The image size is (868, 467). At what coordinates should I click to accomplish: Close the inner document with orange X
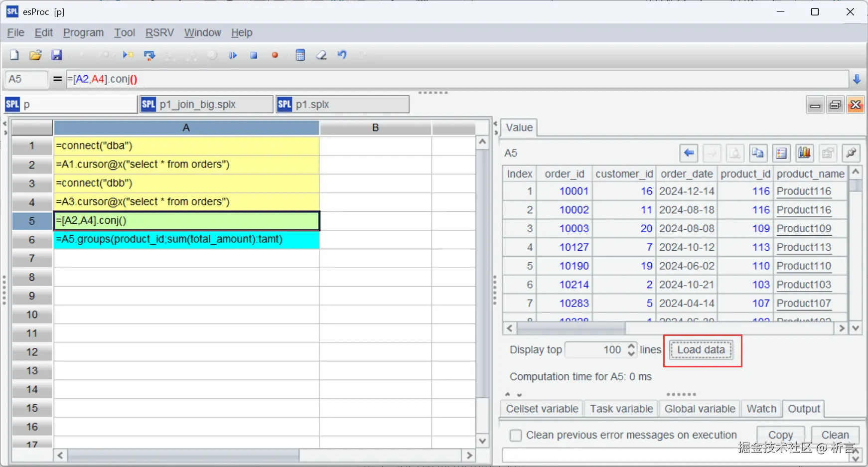click(x=856, y=105)
